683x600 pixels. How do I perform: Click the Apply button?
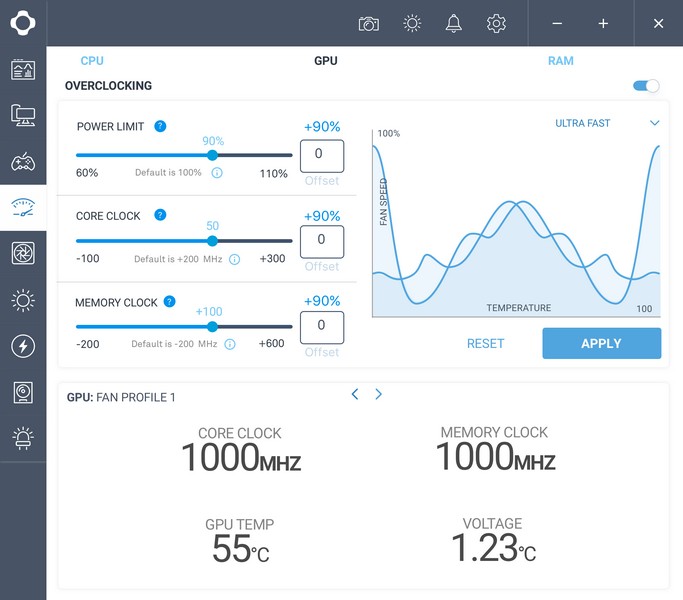(x=602, y=343)
